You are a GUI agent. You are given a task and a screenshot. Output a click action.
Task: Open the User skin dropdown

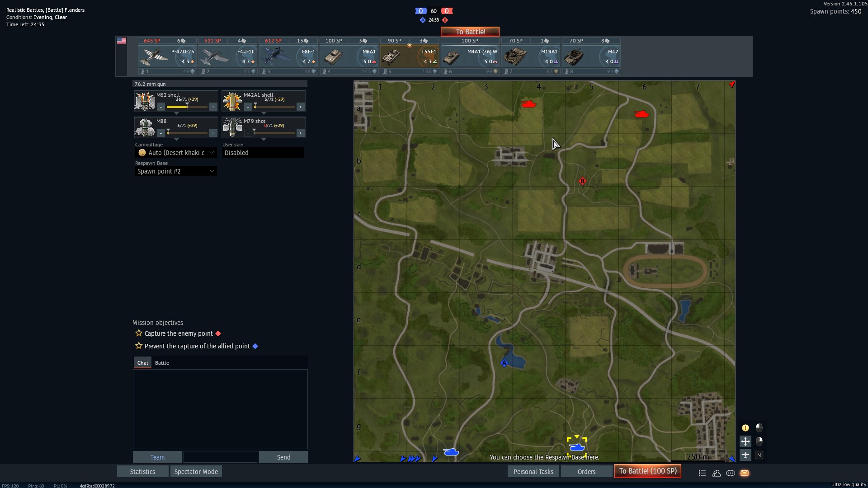coord(263,153)
